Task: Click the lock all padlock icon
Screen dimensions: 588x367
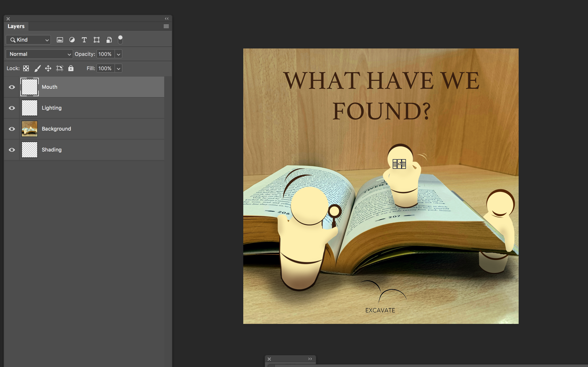Action: click(x=71, y=68)
